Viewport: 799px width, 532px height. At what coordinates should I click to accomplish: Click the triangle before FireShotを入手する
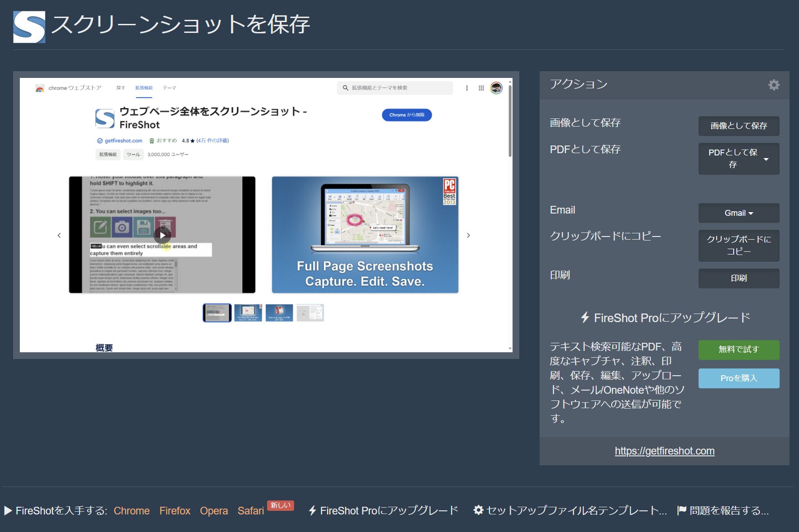[x=8, y=511]
